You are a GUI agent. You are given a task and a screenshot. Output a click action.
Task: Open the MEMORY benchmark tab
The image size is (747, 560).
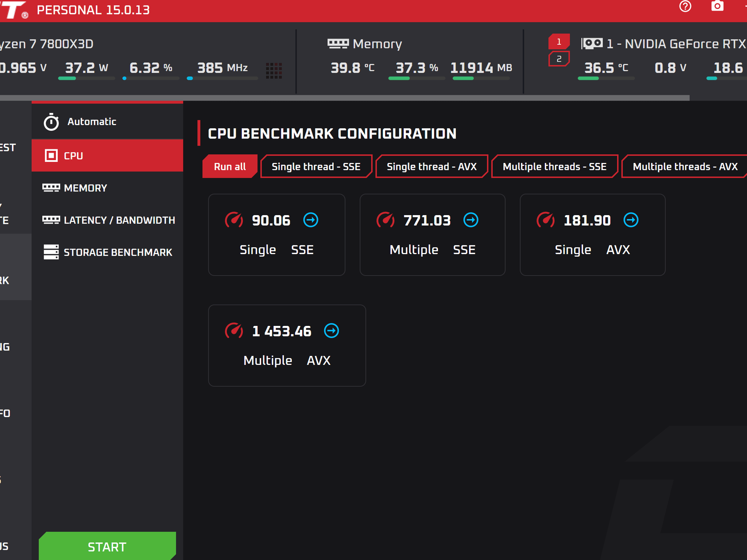click(x=107, y=188)
